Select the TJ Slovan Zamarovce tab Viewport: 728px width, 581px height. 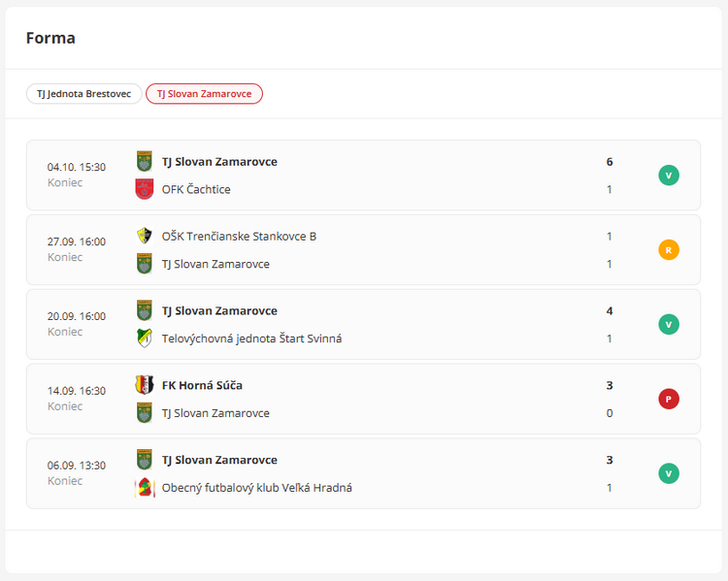click(204, 94)
